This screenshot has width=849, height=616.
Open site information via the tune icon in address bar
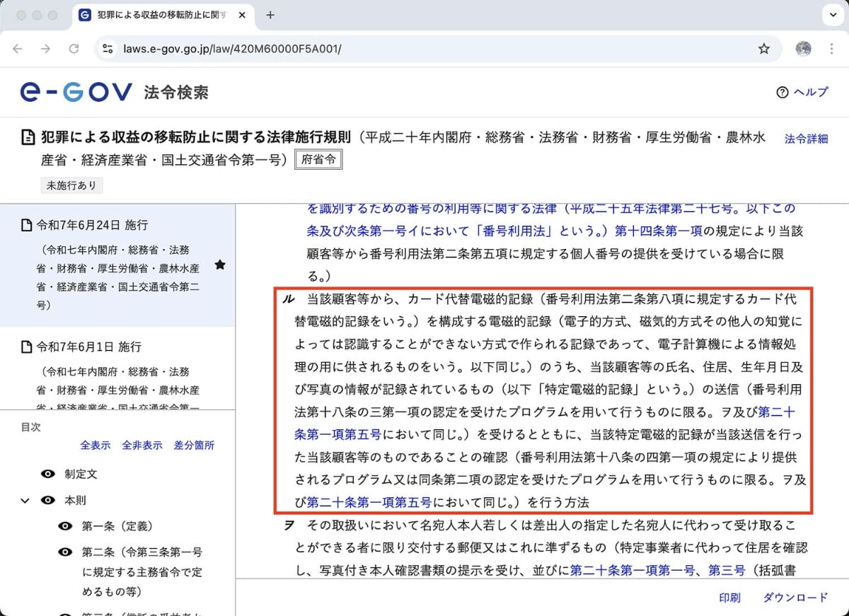point(108,49)
